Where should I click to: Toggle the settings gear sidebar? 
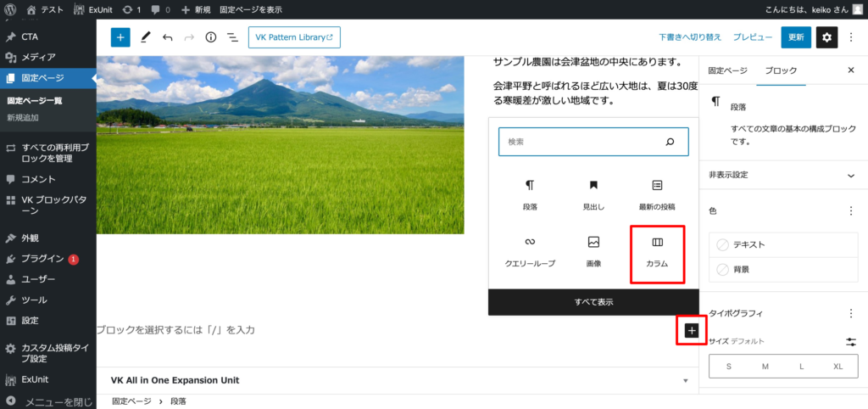coord(826,37)
